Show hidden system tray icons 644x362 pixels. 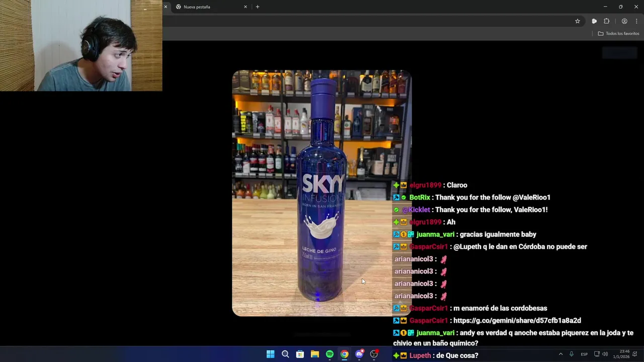point(560,354)
